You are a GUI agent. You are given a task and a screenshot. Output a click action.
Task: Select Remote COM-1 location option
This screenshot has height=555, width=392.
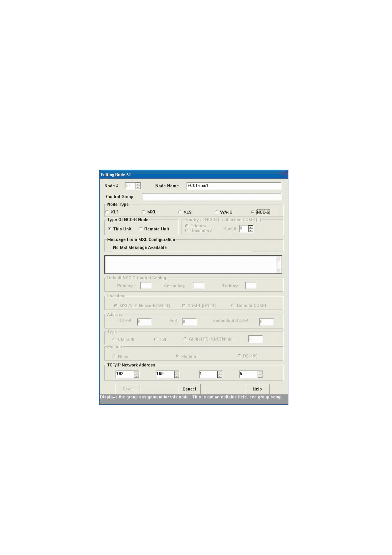(249, 306)
